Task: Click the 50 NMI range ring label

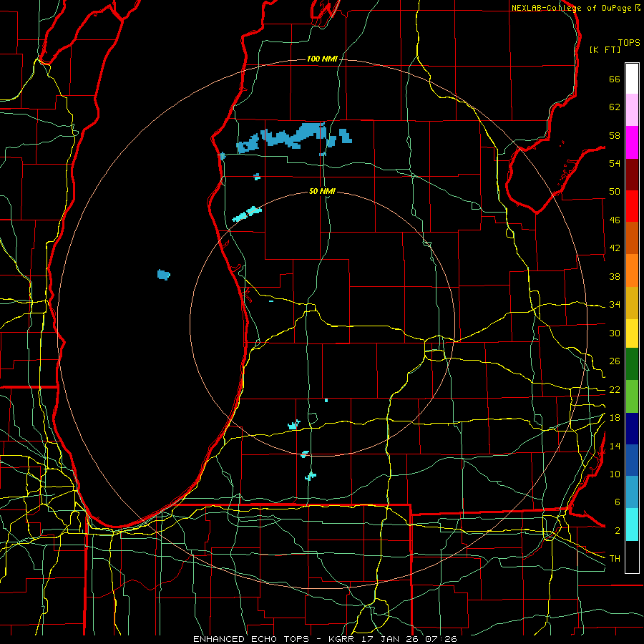Action: pos(322,191)
